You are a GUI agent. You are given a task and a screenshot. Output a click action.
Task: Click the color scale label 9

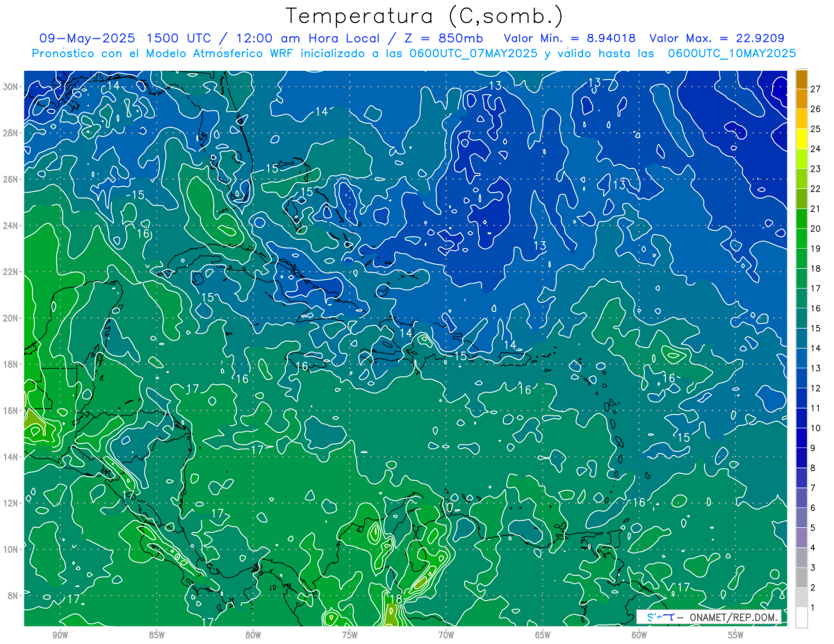[813, 447]
